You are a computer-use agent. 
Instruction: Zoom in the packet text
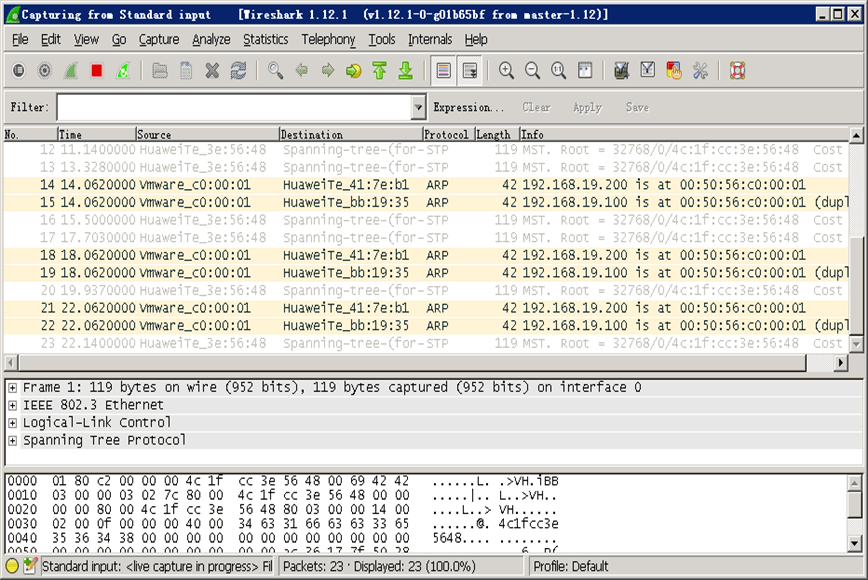[506, 71]
